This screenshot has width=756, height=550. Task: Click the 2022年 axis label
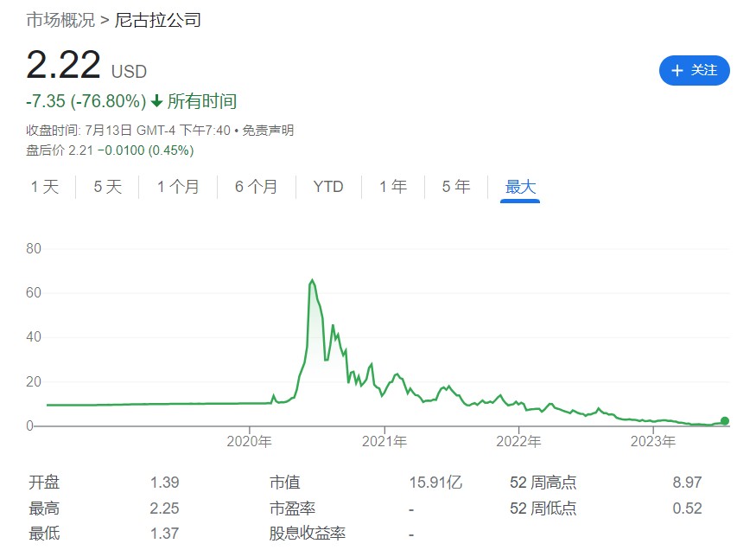point(518,441)
